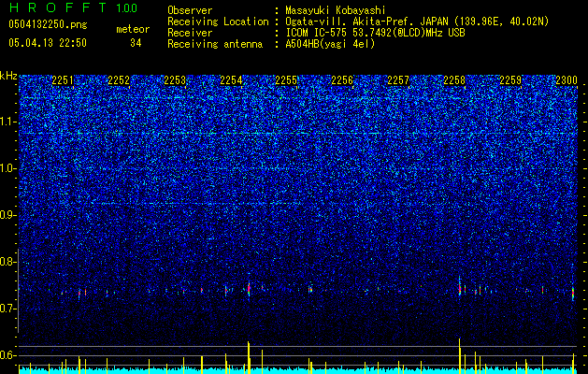Click the Receiving antenna label
The image size is (588, 374).
(215, 44)
